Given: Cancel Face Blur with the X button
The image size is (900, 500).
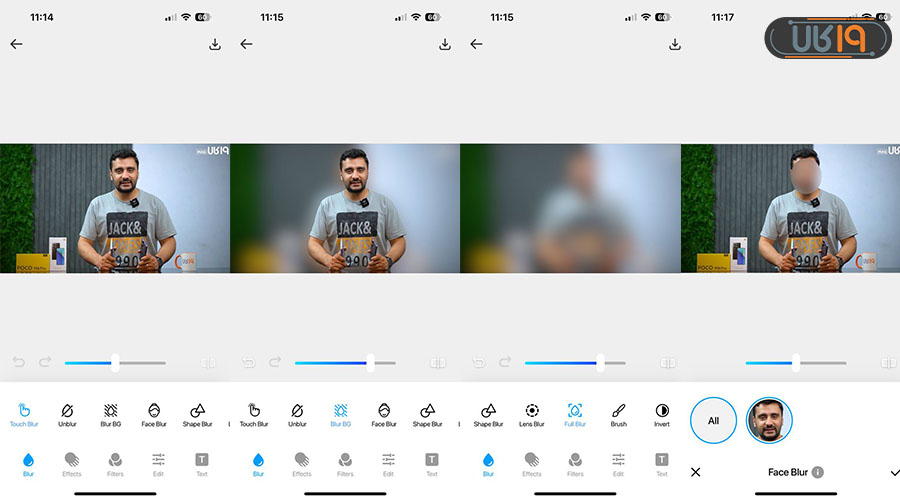Looking at the screenshot, I should 696,472.
